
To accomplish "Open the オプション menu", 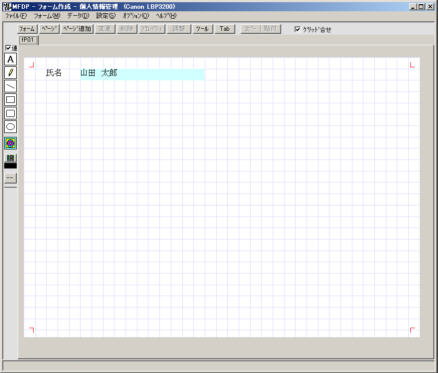I will [x=136, y=16].
